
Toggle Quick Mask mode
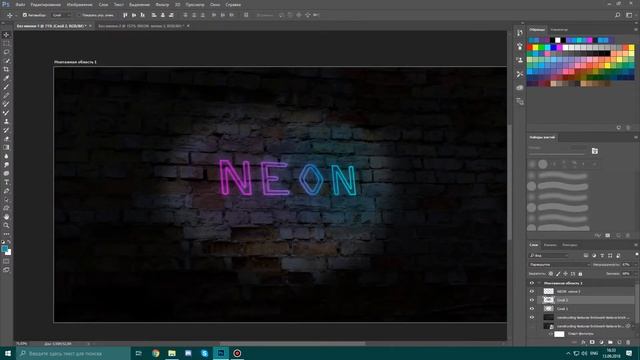pyautogui.click(x=6, y=261)
